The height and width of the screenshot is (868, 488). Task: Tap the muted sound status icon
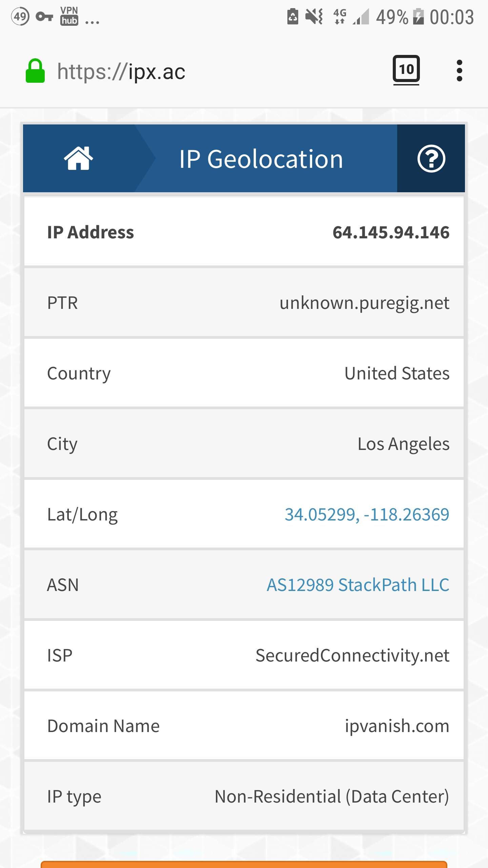pos(314,16)
